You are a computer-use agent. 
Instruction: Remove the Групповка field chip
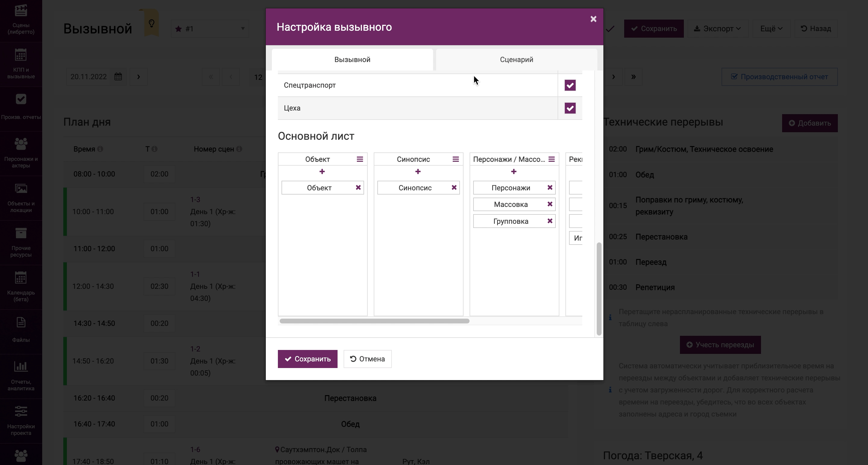pos(550,221)
